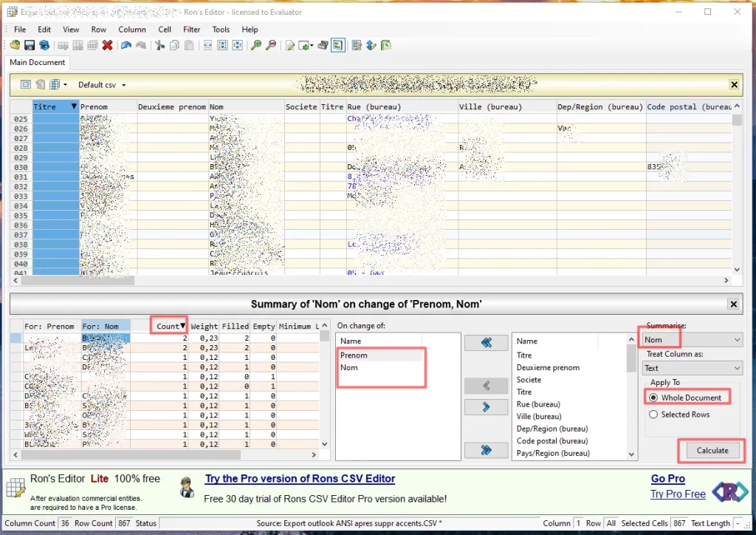Click the Count column header sort arrow
Image resolution: width=756 pixels, height=535 pixels.
[x=183, y=326]
